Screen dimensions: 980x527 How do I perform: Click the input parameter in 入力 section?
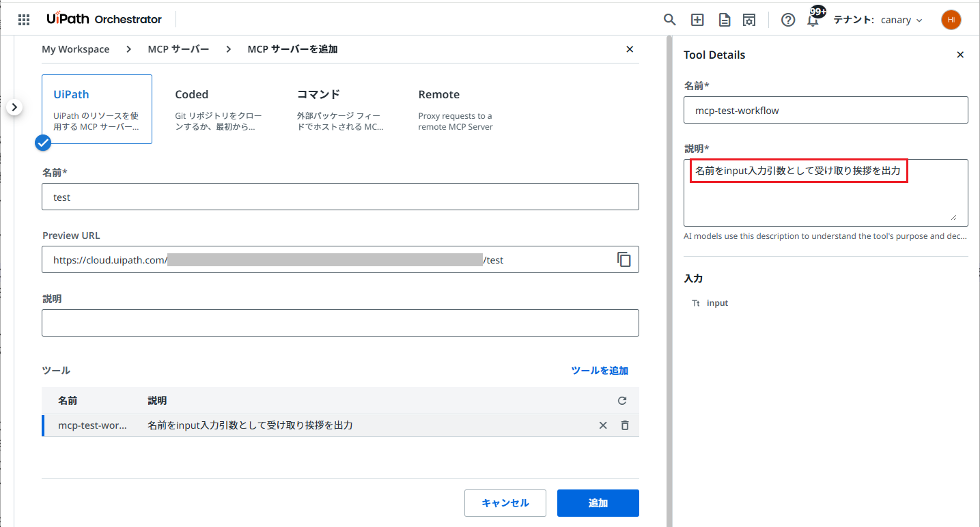[717, 303]
